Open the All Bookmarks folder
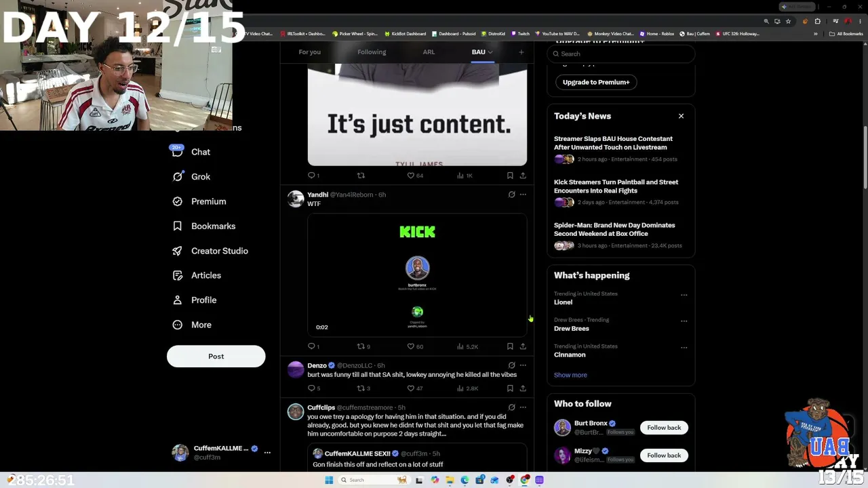Viewport: 868px width, 488px height. 846,34
